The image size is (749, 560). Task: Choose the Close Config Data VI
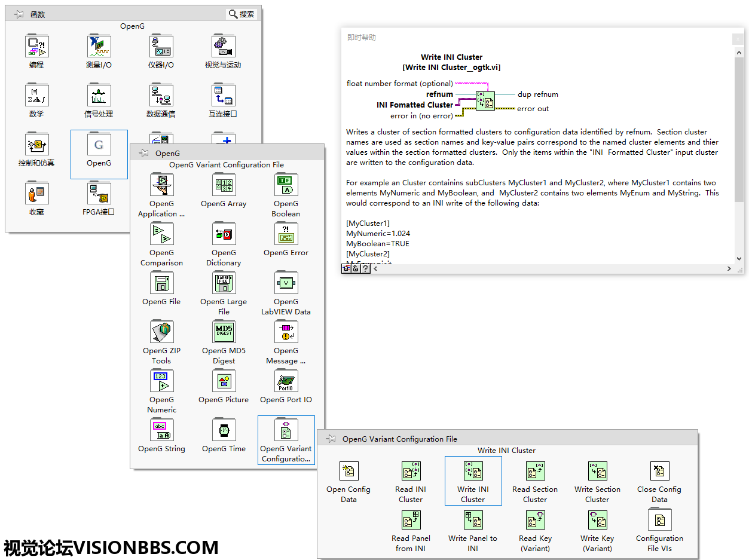click(659, 471)
